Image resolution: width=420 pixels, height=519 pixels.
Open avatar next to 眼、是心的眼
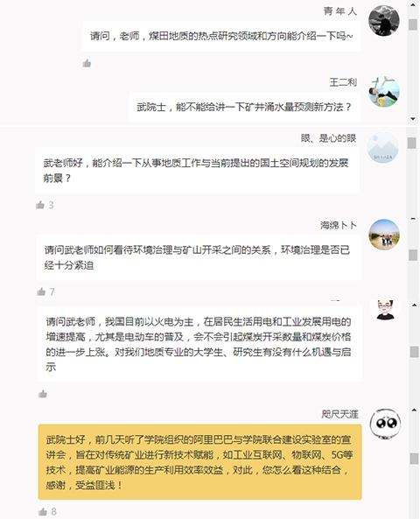pyautogui.click(x=383, y=148)
